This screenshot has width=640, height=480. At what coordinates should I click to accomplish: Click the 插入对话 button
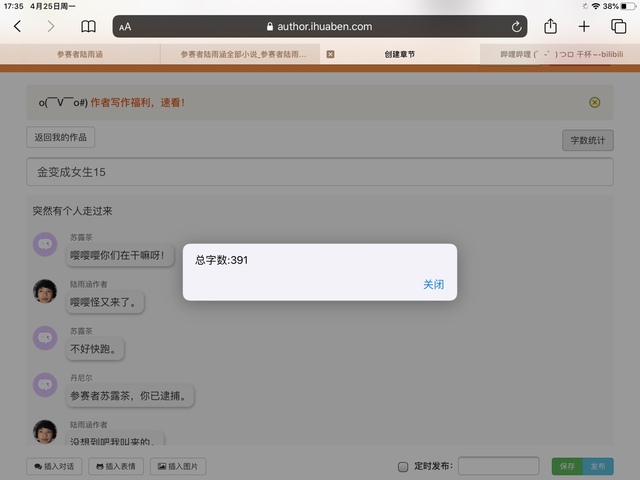click(x=54, y=466)
